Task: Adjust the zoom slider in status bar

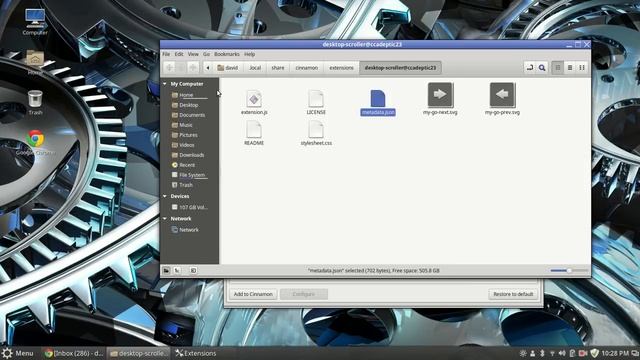Action: tap(569, 270)
